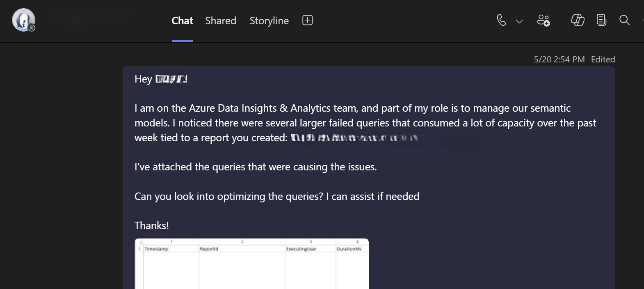Open the notes icon in the header
Viewport: 644px width, 289px height.
click(601, 20)
